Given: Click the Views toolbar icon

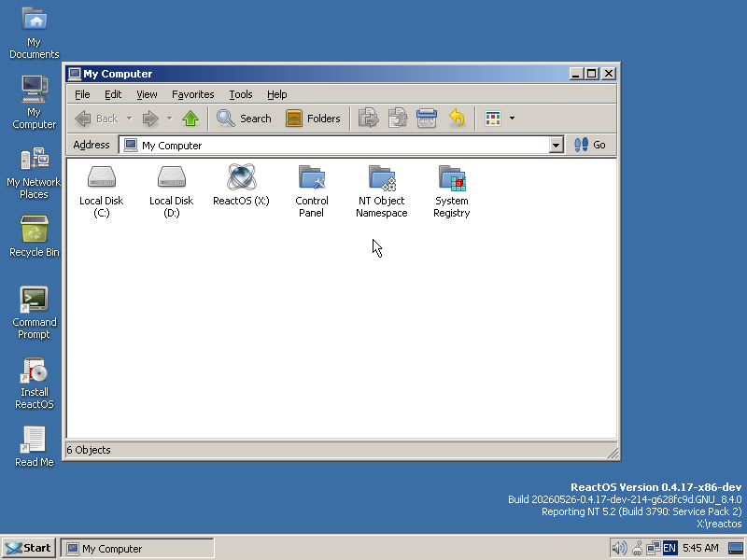Looking at the screenshot, I should click(x=493, y=119).
